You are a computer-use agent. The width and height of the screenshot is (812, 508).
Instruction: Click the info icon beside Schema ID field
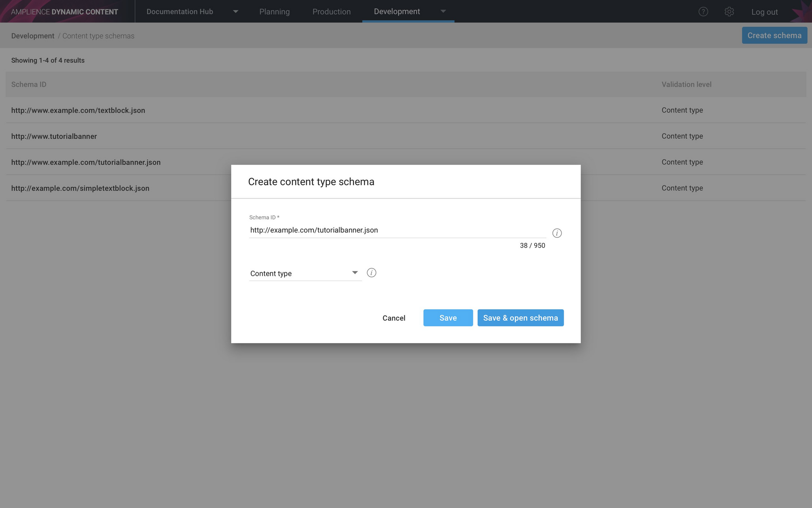pyautogui.click(x=557, y=233)
